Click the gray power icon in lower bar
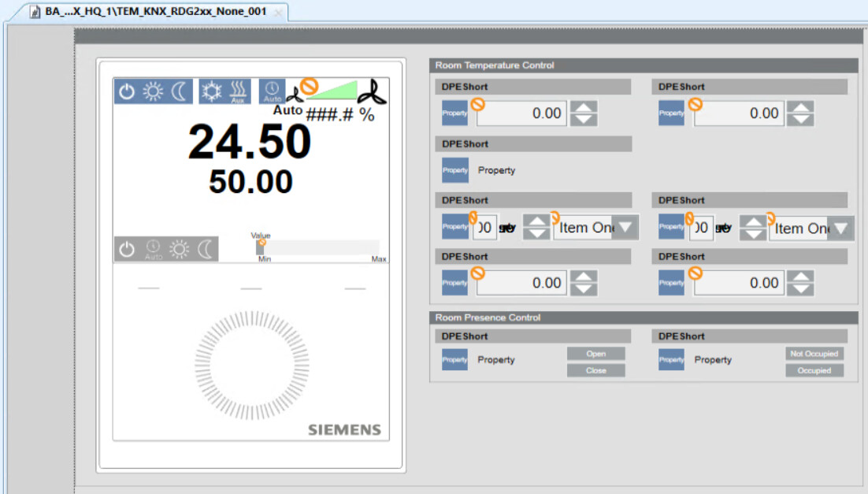Screen dimensions: 868x494 point(127,250)
